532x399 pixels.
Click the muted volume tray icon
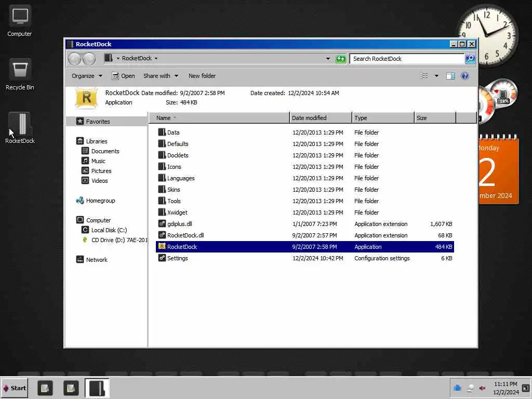tap(482, 388)
